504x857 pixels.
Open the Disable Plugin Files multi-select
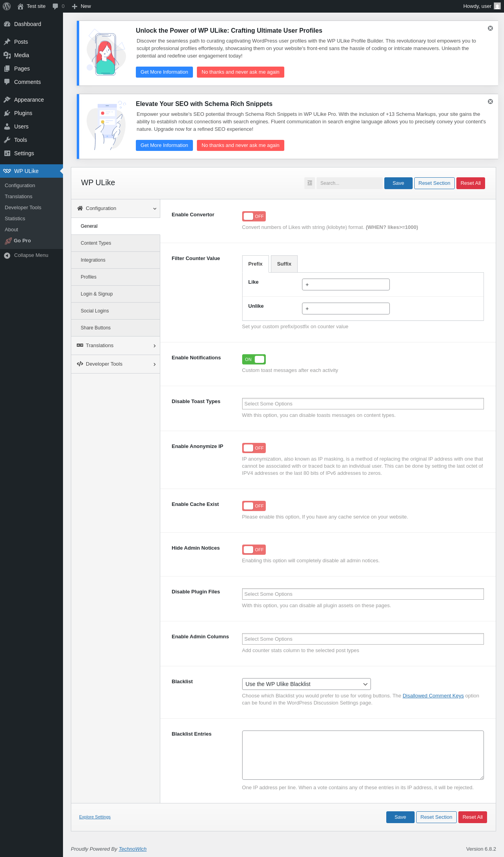click(x=363, y=594)
